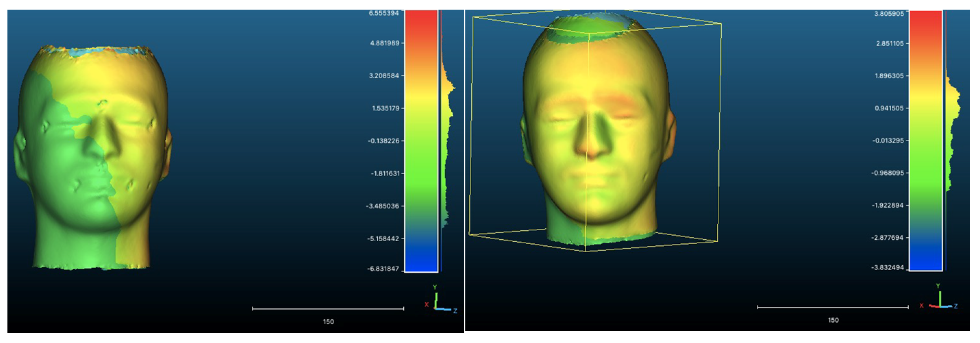Click the scale value -3.832494
The image size is (980, 343).
coord(888,268)
